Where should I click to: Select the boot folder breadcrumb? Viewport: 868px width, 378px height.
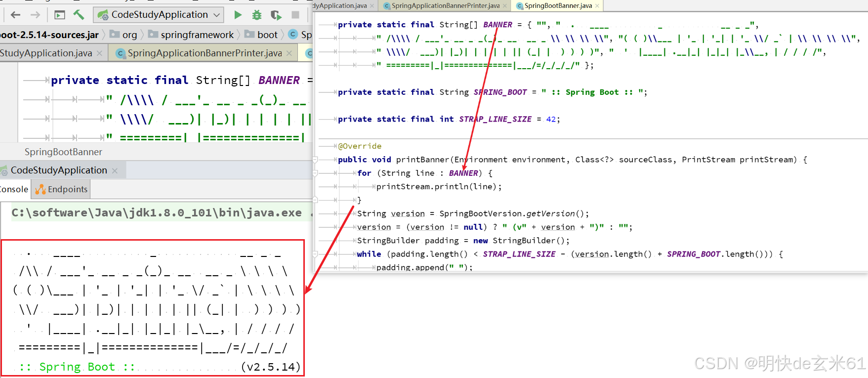tap(261, 35)
